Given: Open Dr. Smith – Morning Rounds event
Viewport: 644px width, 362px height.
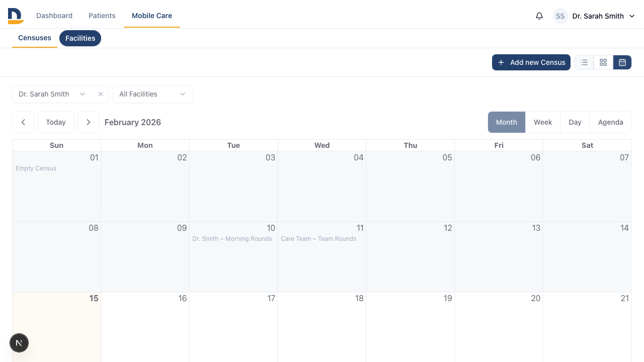Looking at the screenshot, I should coord(232,239).
